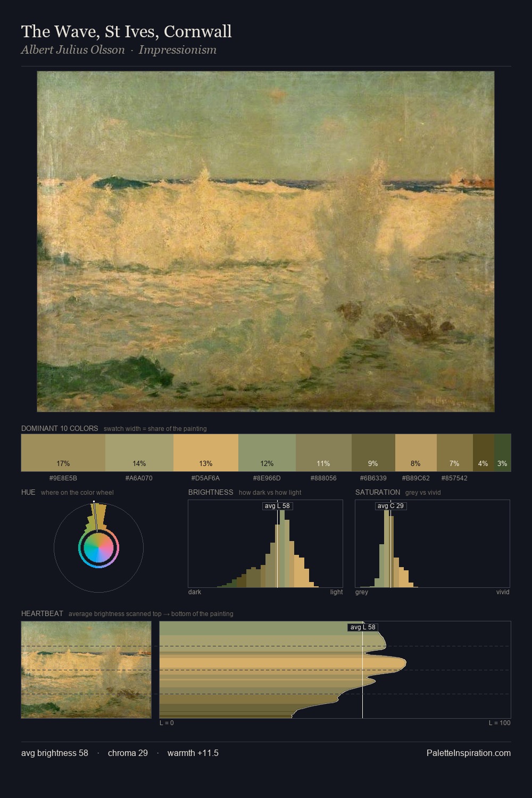
Task: Open the PaletteInspiration.com link
Action: click(x=469, y=753)
